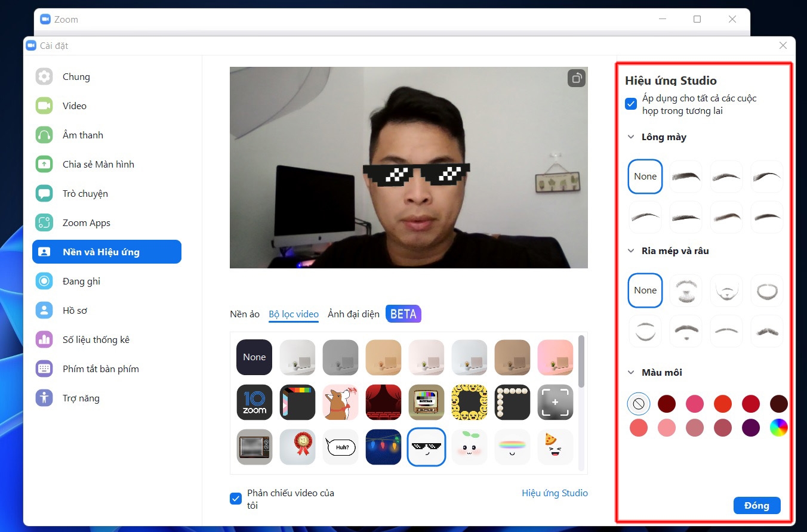Switch to the Nền ảo tab
Screen dimensions: 807x532
(244, 314)
